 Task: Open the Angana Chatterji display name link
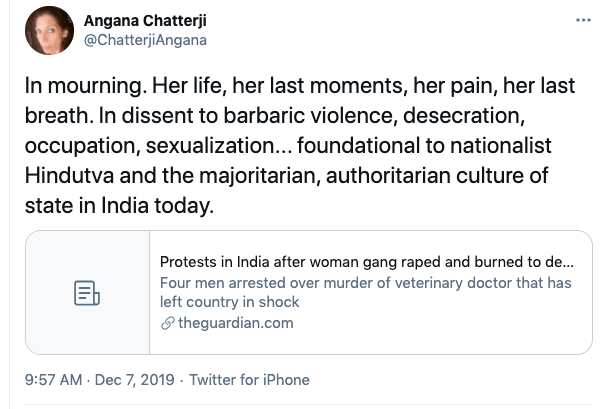coord(151,19)
